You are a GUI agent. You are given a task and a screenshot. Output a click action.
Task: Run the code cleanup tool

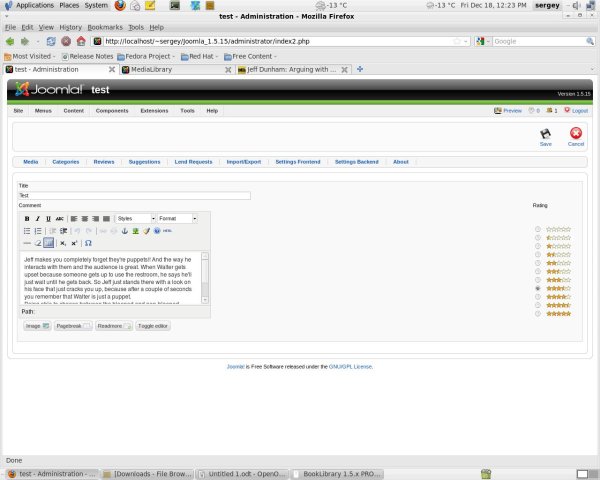(147, 231)
